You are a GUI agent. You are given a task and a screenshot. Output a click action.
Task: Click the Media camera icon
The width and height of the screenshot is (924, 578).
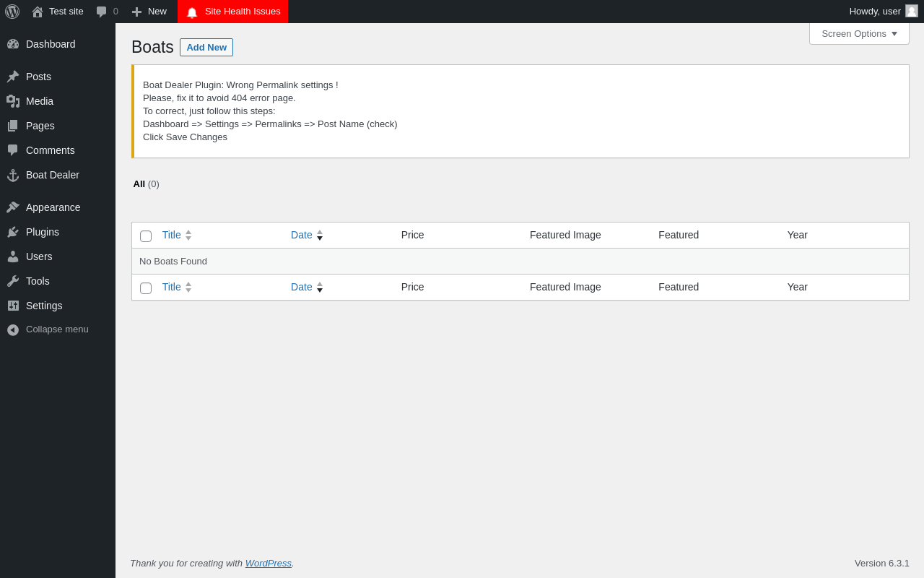coord(13,101)
